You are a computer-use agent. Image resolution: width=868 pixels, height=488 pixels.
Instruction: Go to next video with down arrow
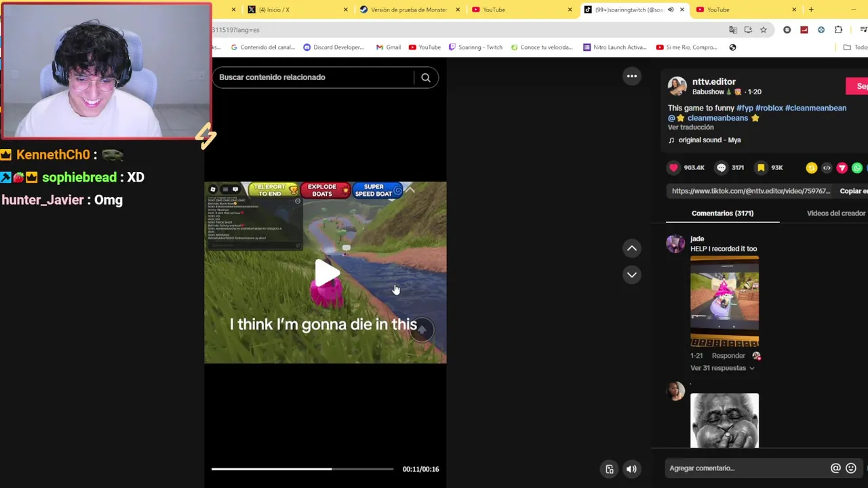pyautogui.click(x=632, y=274)
